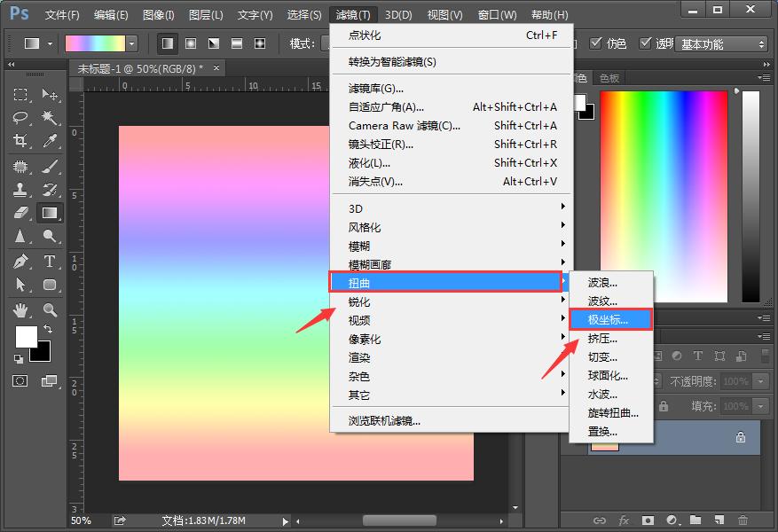Switch to the 色板 swatches tab
The width and height of the screenshot is (778, 532).
tap(609, 78)
